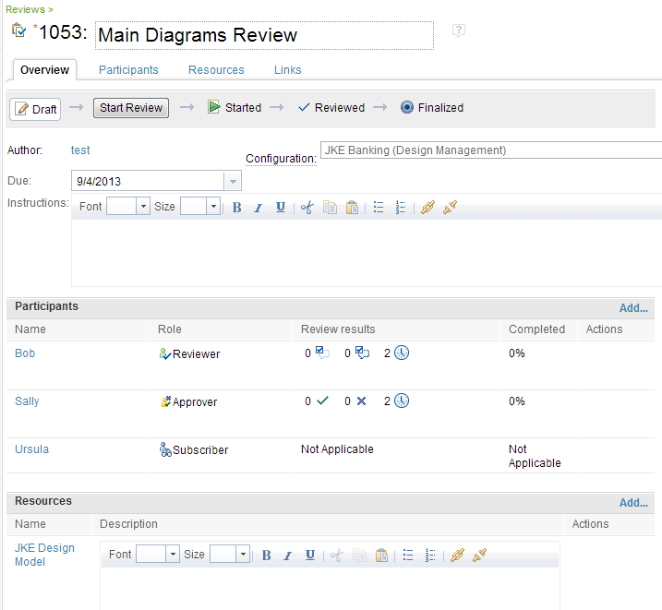
Task: Switch to the Participants tab
Action: [x=128, y=70]
